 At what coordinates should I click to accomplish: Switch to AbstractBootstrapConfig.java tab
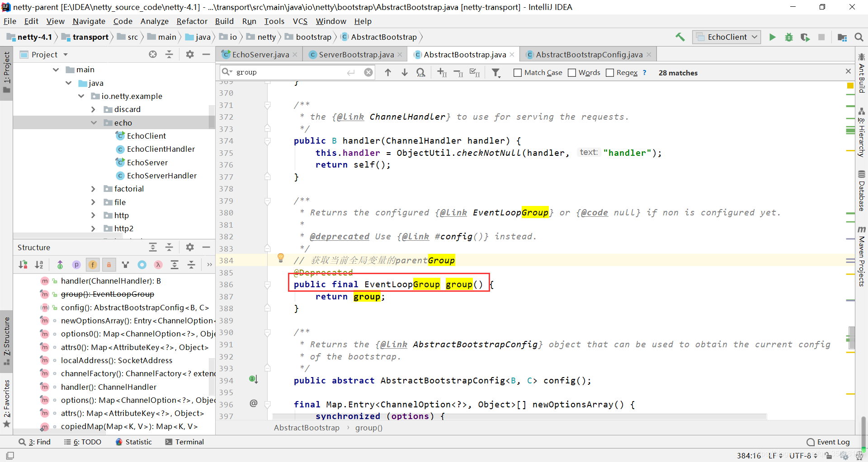589,55
